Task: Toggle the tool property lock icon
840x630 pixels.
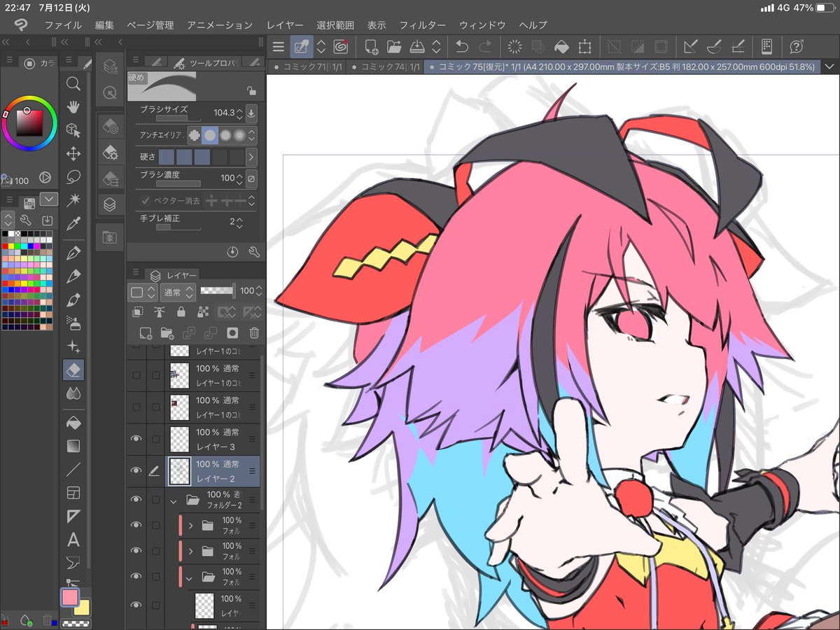Action: (251, 90)
